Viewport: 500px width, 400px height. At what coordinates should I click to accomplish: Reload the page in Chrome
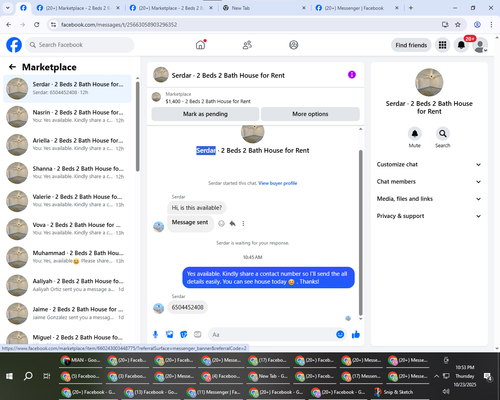pyautogui.click(x=37, y=24)
